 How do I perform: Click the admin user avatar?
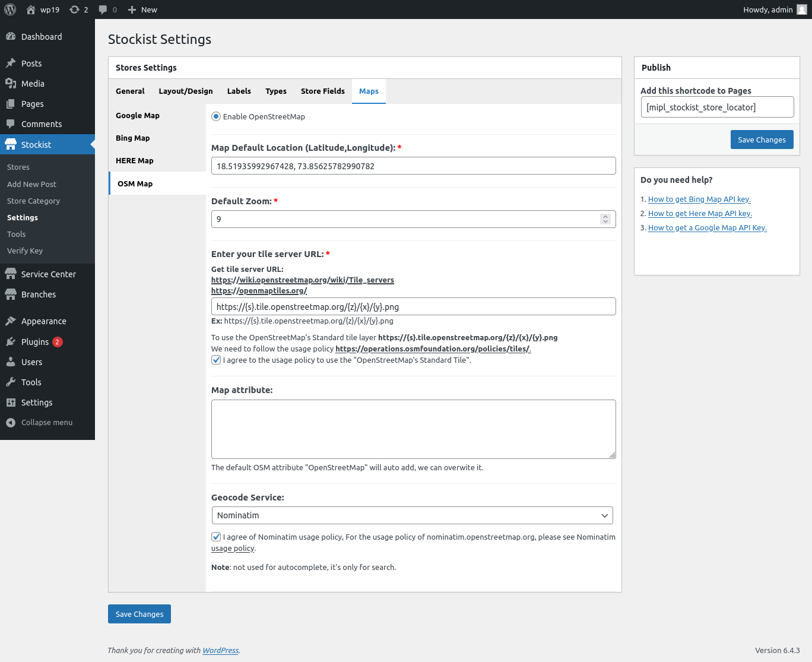point(801,9)
